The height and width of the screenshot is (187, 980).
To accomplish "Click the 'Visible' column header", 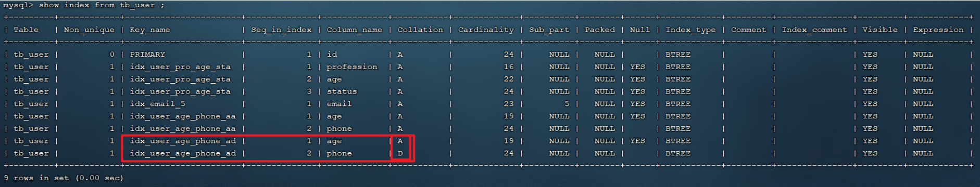I will tap(880, 30).
